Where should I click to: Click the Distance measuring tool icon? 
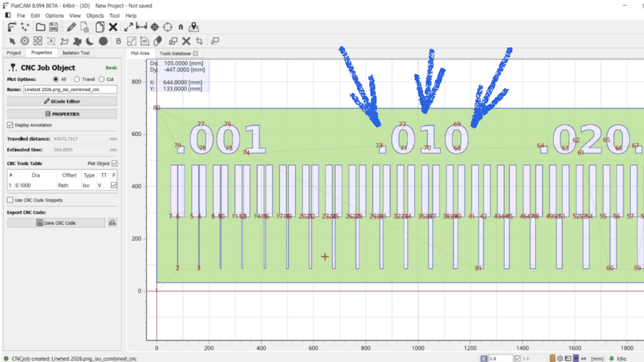(141, 27)
